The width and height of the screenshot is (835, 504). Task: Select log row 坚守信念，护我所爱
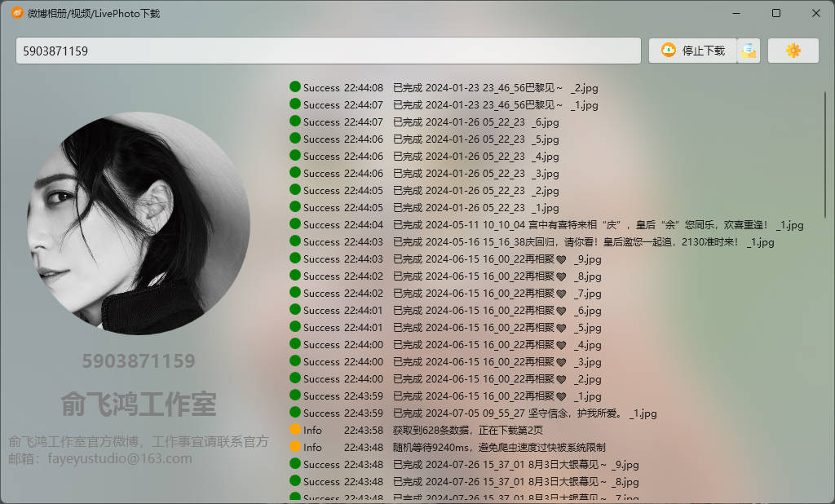tap(474, 413)
